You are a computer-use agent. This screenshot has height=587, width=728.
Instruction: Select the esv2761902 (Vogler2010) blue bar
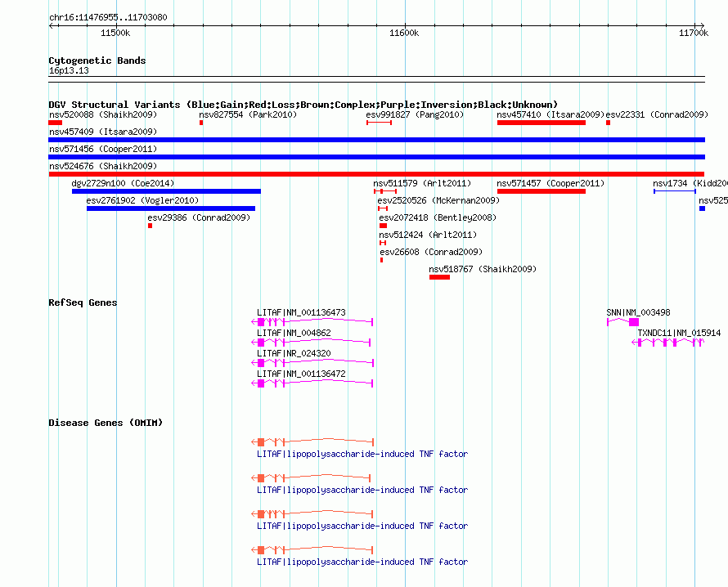(171, 208)
